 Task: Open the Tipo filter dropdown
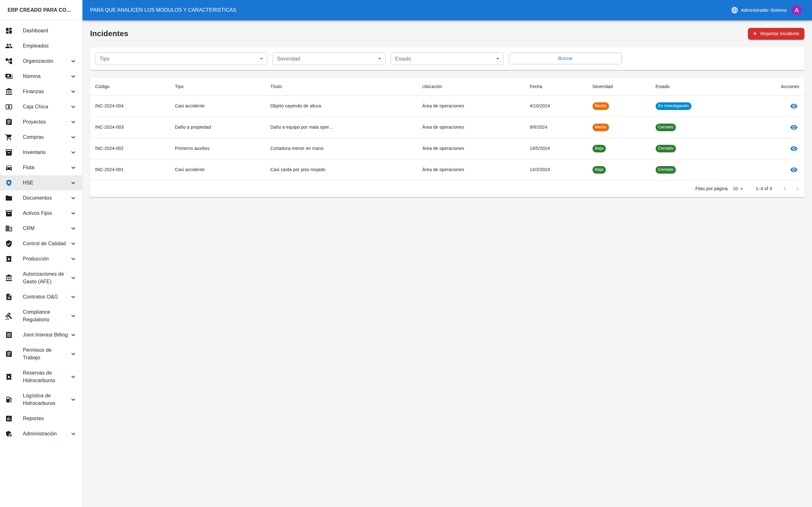[x=181, y=59]
